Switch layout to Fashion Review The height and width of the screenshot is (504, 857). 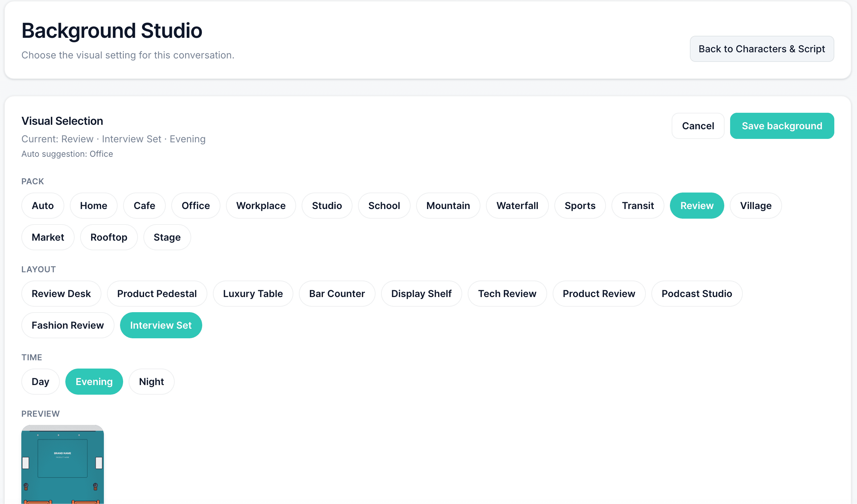click(68, 325)
